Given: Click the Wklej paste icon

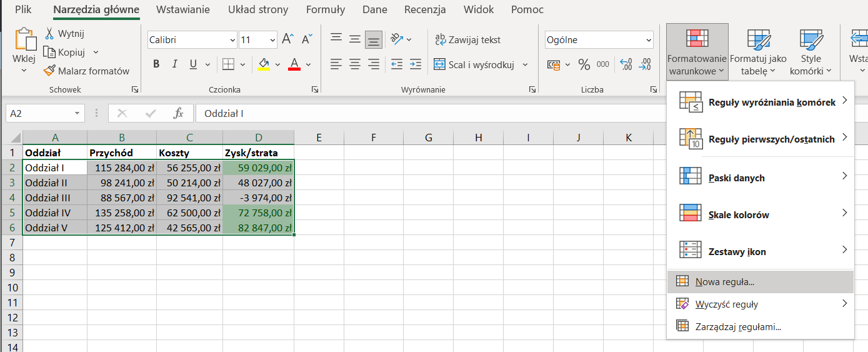Looking at the screenshot, I should click(x=25, y=39).
